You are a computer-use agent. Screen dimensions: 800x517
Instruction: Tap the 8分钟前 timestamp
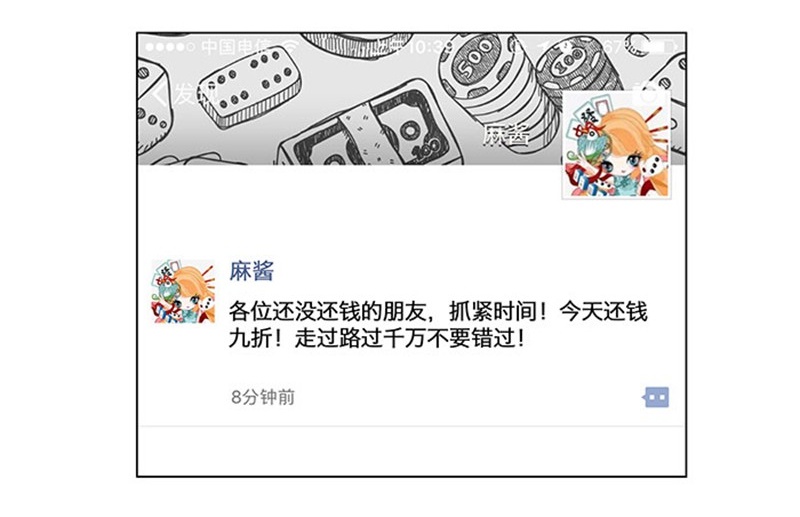tap(263, 397)
